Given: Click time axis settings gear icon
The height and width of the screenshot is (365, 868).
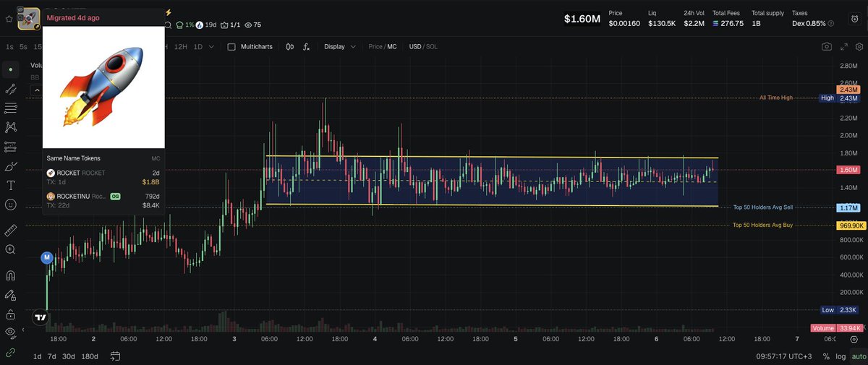Looking at the screenshot, I should (x=854, y=339).
